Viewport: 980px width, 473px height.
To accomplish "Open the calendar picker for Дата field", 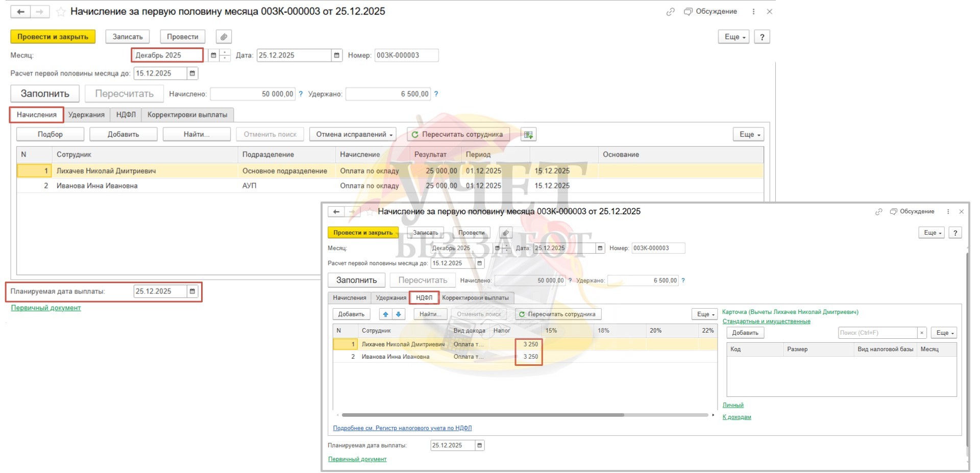I will click(x=336, y=55).
